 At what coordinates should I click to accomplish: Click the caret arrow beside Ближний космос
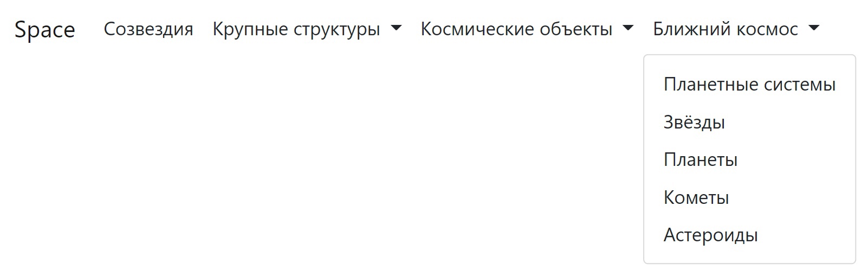click(x=814, y=28)
